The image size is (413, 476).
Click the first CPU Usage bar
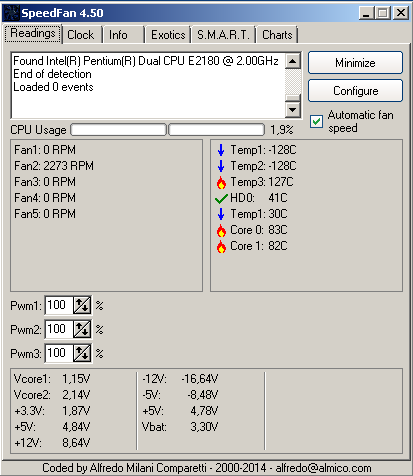point(118,130)
